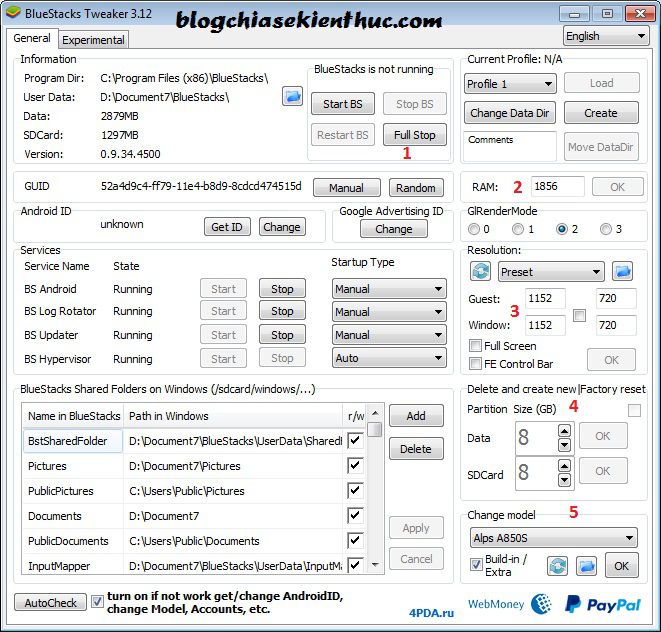
Task: Open the Profile 1 dropdown
Action: point(510,84)
